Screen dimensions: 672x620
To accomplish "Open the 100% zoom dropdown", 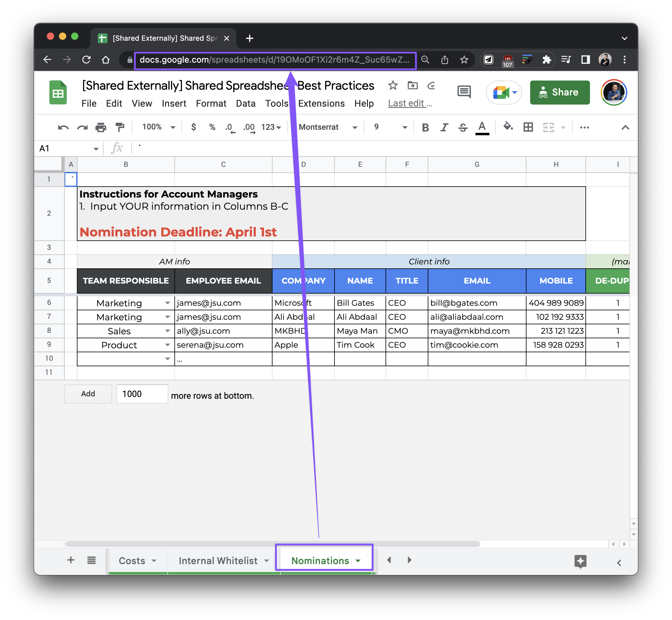I will tap(158, 127).
